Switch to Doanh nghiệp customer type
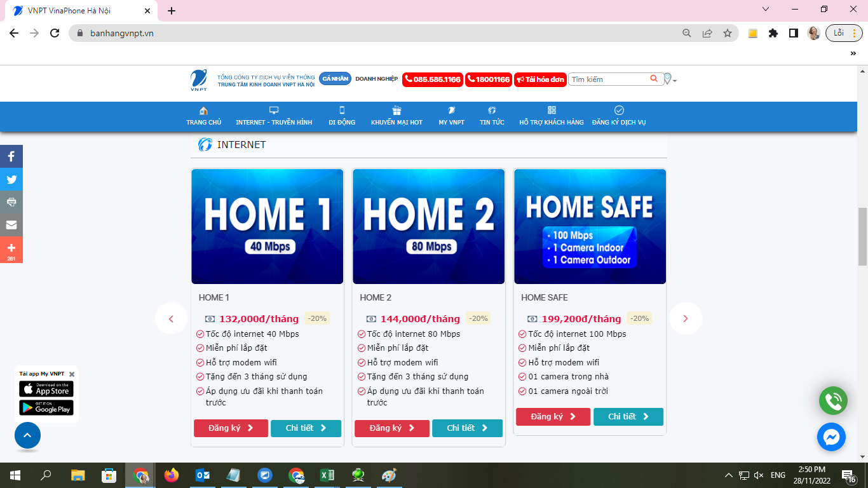The image size is (868, 488). coord(376,79)
